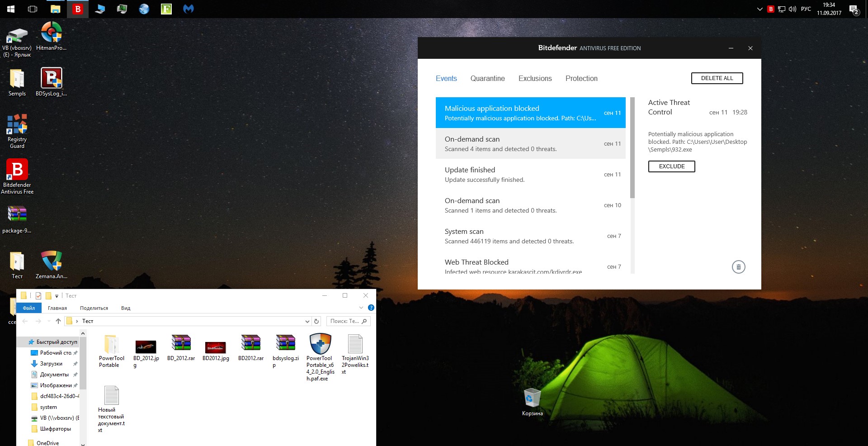Open the Файл menu in Explorer
868x446 pixels.
click(29, 308)
